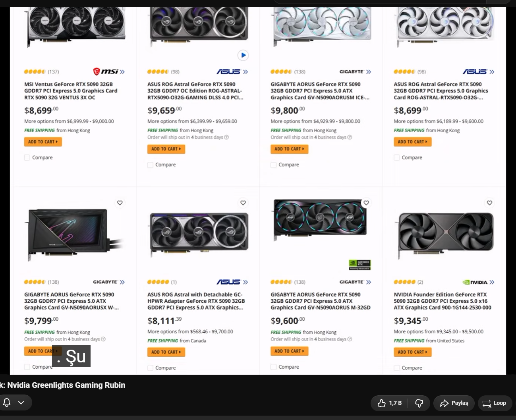Tick Compare checkbox for NVIDIA Founder Edition
Viewport: 516px width, 420px height.
tap(396, 368)
